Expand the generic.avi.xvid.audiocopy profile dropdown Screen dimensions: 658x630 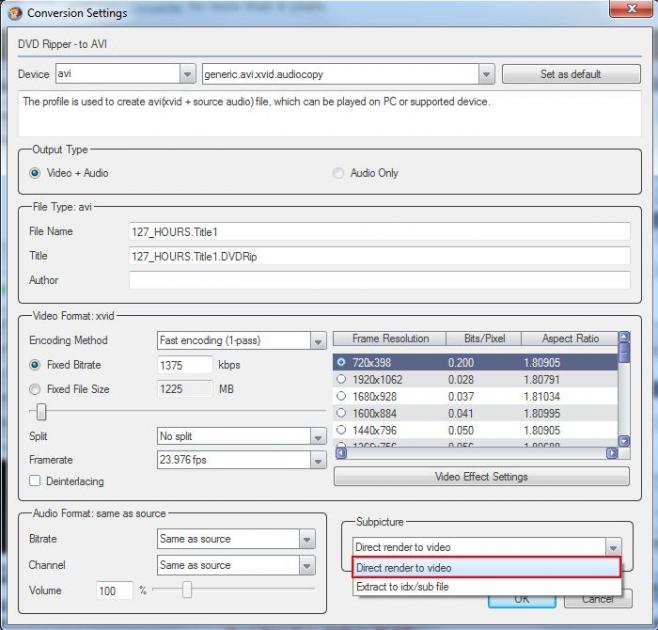tap(485, 74)
